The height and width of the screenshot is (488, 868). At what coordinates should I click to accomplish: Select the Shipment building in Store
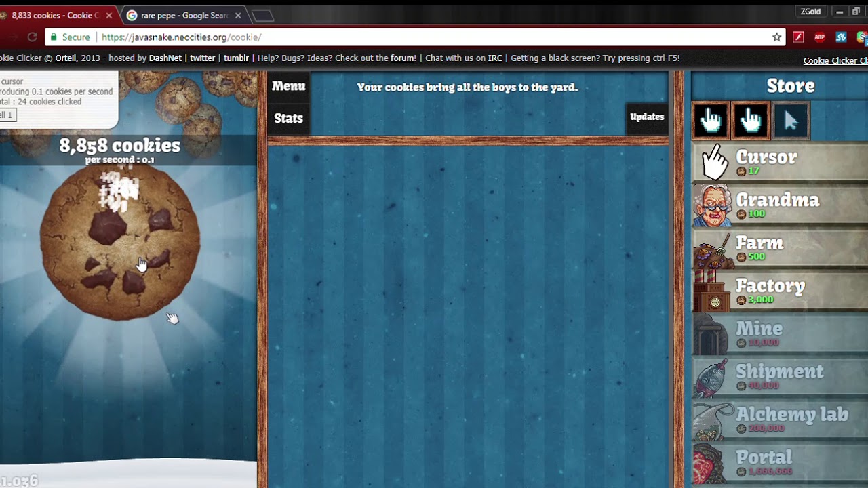[x=780, y=378]
